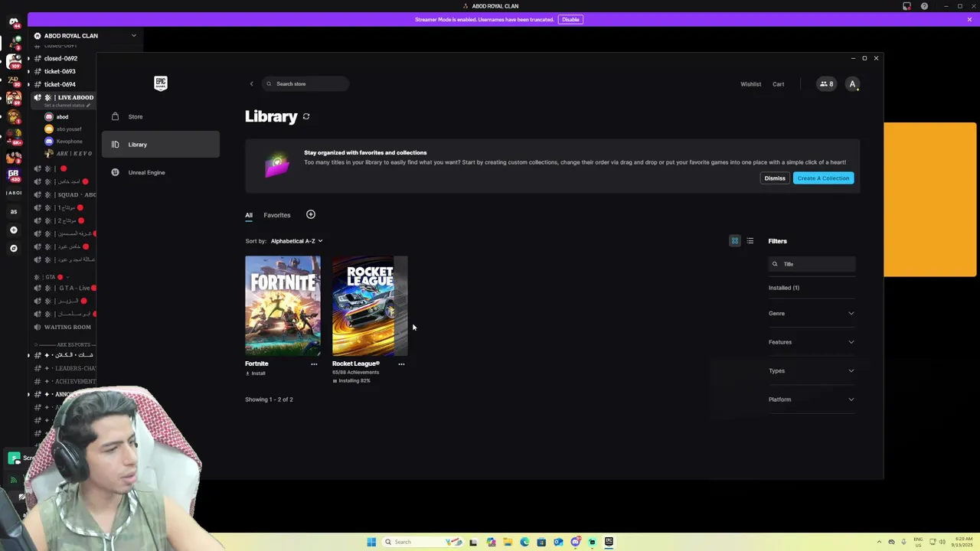Open the GB server icon
Screen dimensions: 980x551
13,174
